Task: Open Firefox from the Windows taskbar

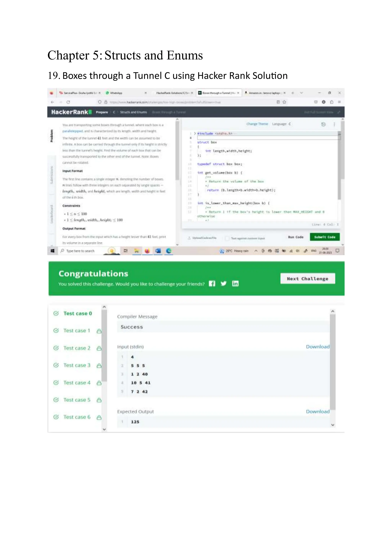Action: (x=147, y=251)
